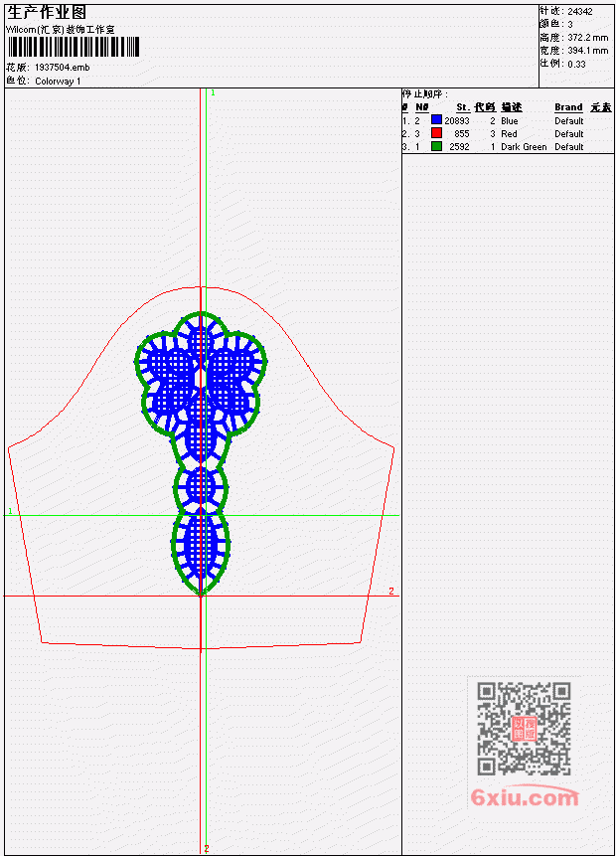Click the stitch count '855' in the Red row
Image resolution: width=616 pixels, height=856 pixels.
coord(462,134)
